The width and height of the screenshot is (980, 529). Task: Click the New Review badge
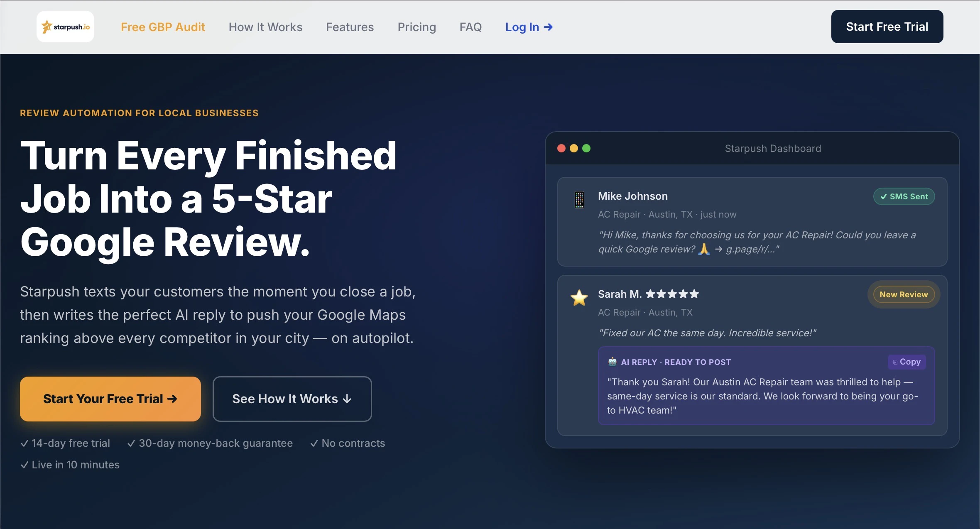click(904, 294)
